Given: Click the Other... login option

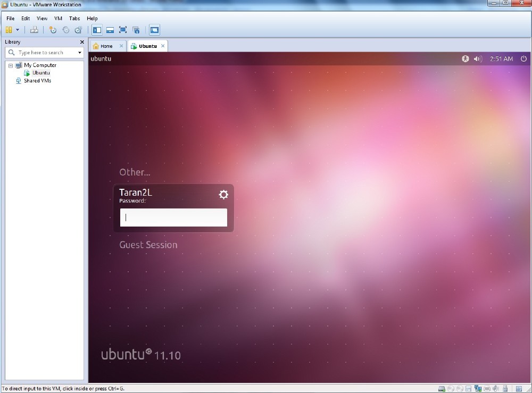Looking at the screenshot, I should (x=135, y=172).
